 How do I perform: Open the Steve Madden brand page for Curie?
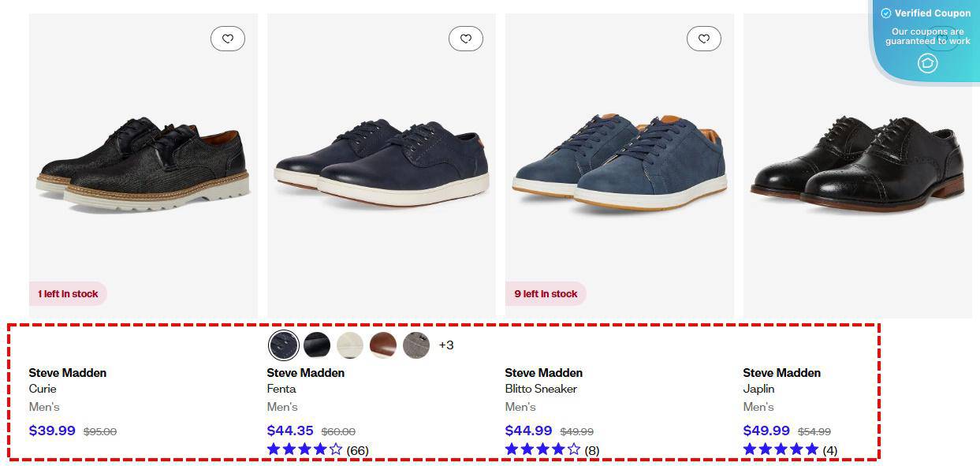click(x=67, y=372)
